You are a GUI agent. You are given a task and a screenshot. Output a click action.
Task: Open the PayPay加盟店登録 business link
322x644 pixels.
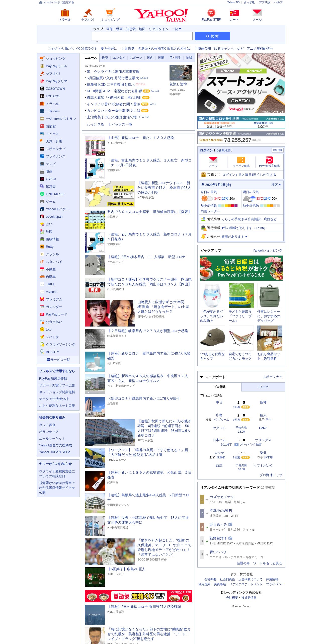[53, 378]
